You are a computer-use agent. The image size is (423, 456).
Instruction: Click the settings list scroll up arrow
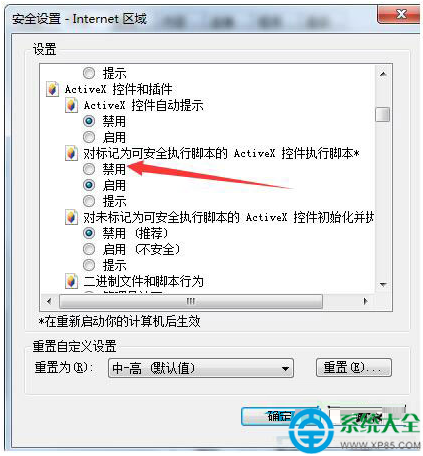click(383, 74)
